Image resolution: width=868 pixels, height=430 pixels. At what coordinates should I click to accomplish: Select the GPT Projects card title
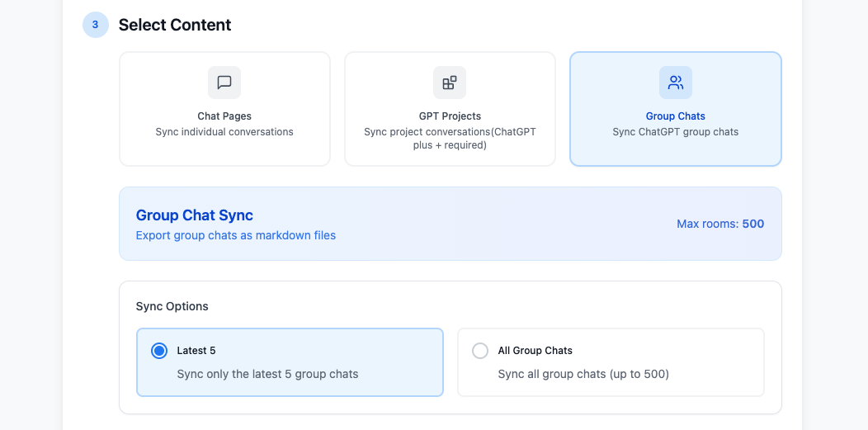click(x=450, y=116)
